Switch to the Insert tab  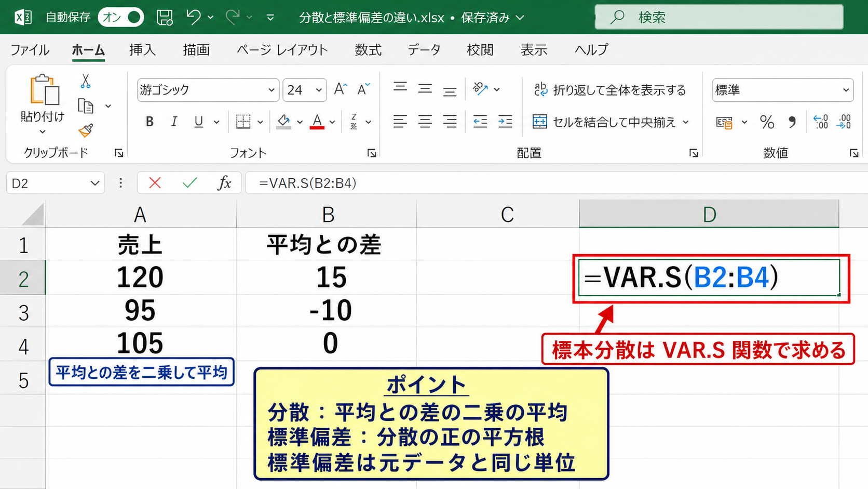tap(142, 50)
